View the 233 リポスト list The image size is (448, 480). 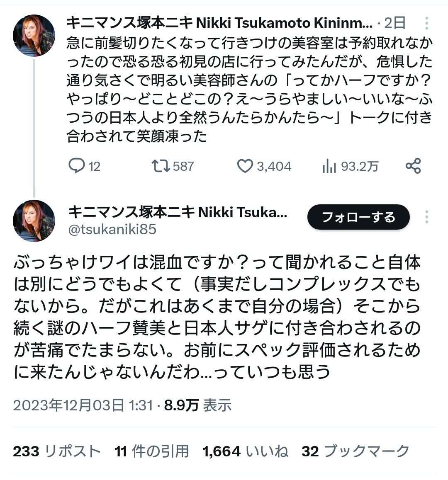(57, 451)
